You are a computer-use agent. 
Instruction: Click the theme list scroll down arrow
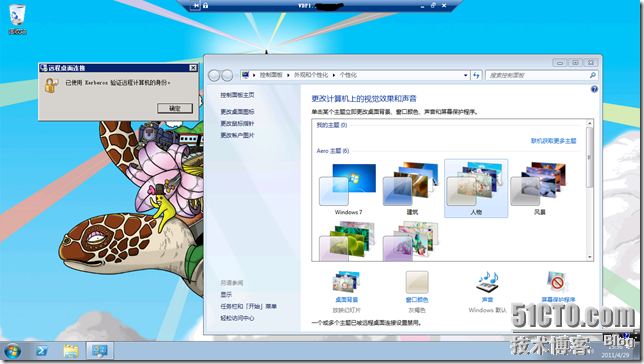590,257
